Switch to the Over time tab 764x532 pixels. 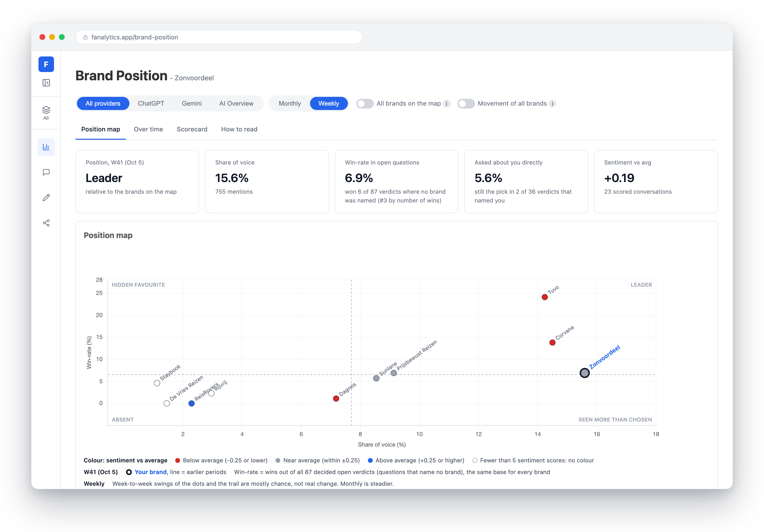pyautogui.click(x=148, y=129)
